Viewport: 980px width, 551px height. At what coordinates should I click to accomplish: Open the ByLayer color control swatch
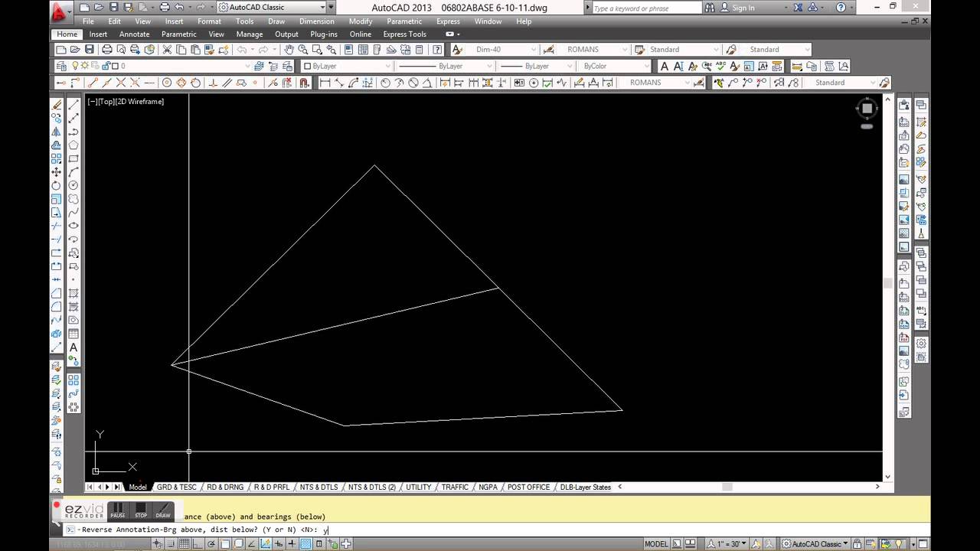coord(308,67)
